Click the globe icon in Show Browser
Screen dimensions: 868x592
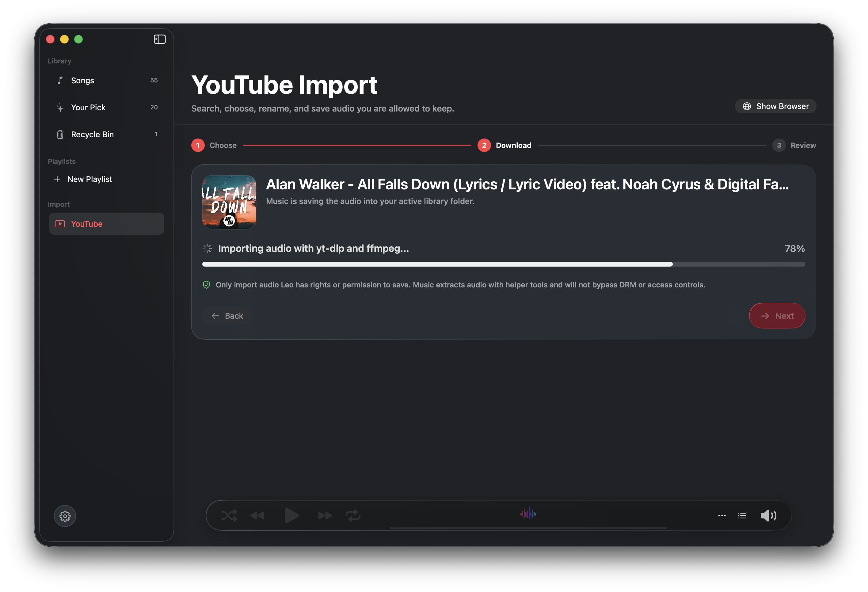tap(747, 106)
